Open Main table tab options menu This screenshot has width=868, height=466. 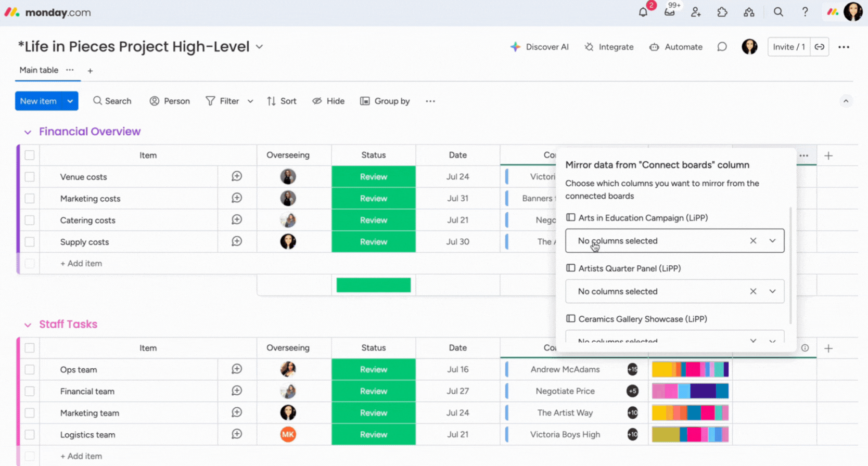point(70,70)
